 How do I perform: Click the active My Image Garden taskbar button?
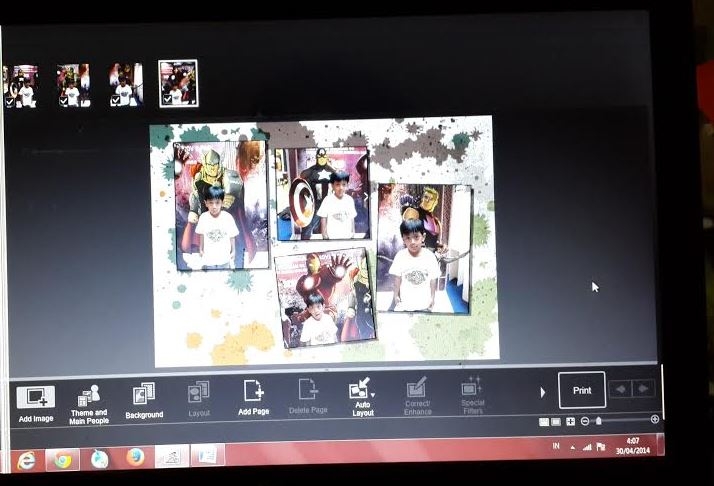click(x=172, y=455)
